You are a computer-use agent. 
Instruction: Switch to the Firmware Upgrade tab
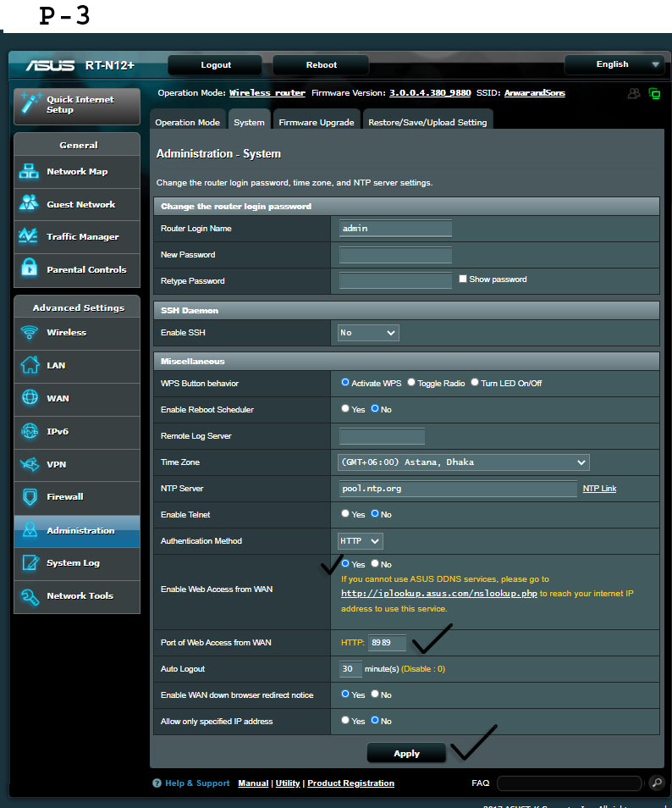(x=317, y=122)
